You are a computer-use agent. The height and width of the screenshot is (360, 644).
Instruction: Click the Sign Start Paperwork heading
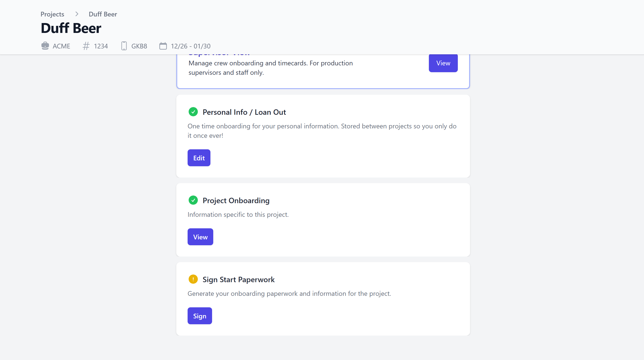click(x=238, y=279)
